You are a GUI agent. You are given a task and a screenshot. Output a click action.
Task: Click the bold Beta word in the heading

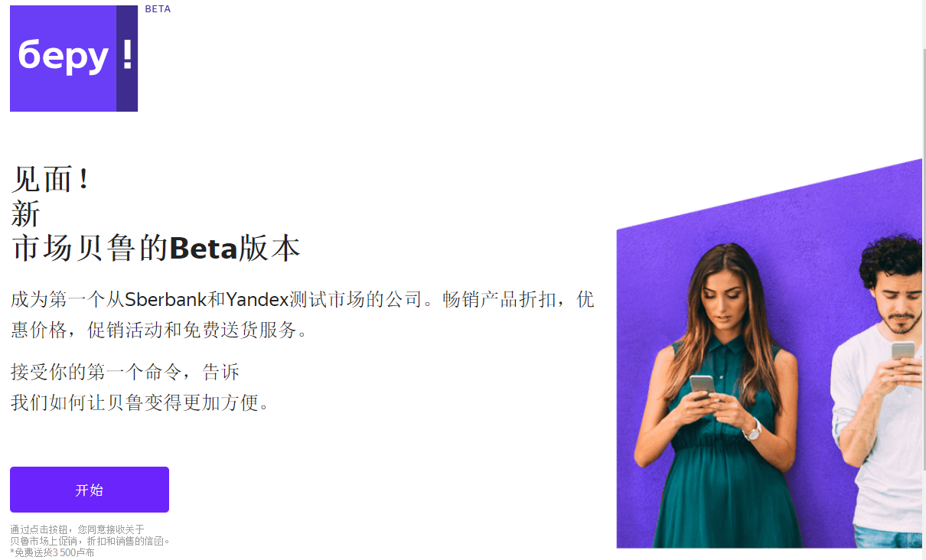[x=204, y=249]
